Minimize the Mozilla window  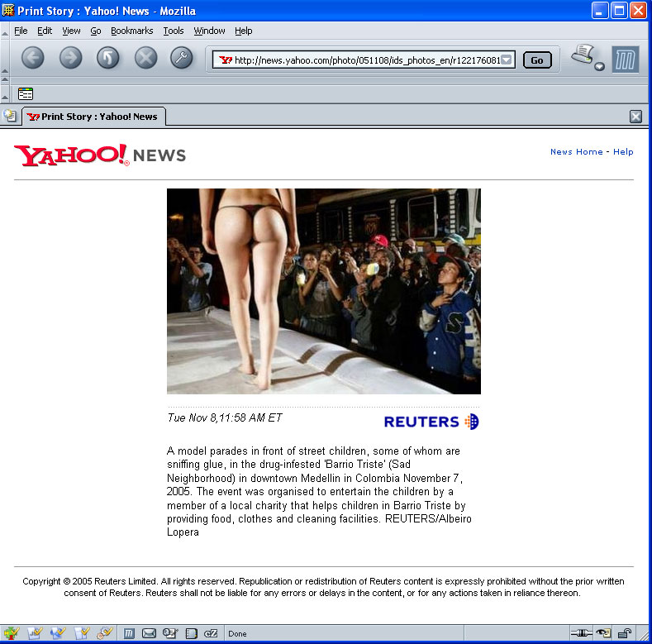[x=599, y=11]
